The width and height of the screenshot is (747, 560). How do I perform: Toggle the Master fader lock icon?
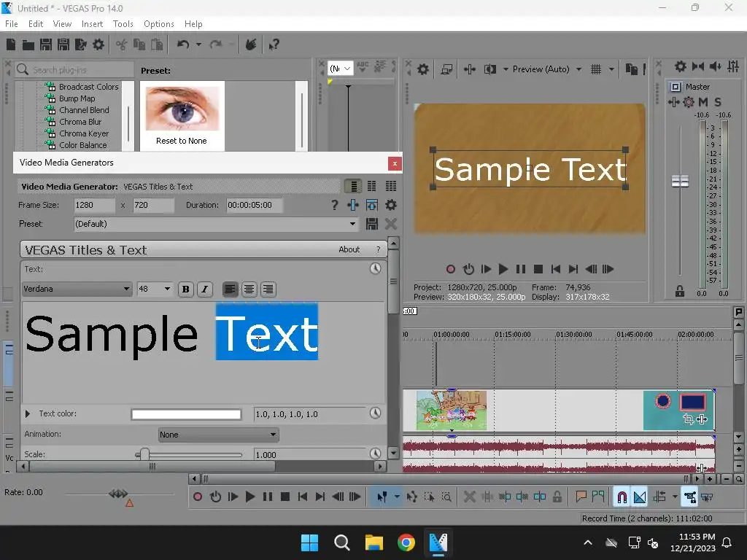pos(680,291)
